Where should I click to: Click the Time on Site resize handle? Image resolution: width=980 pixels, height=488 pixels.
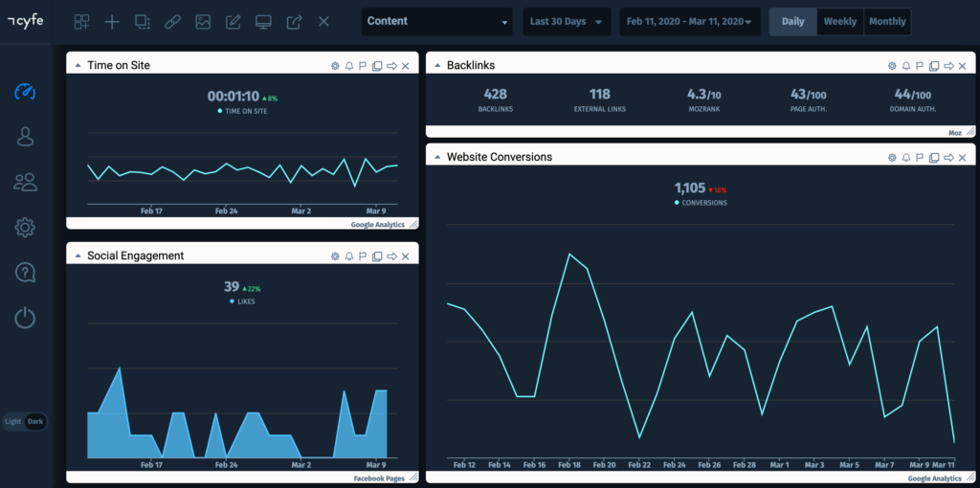click(413, 224)
